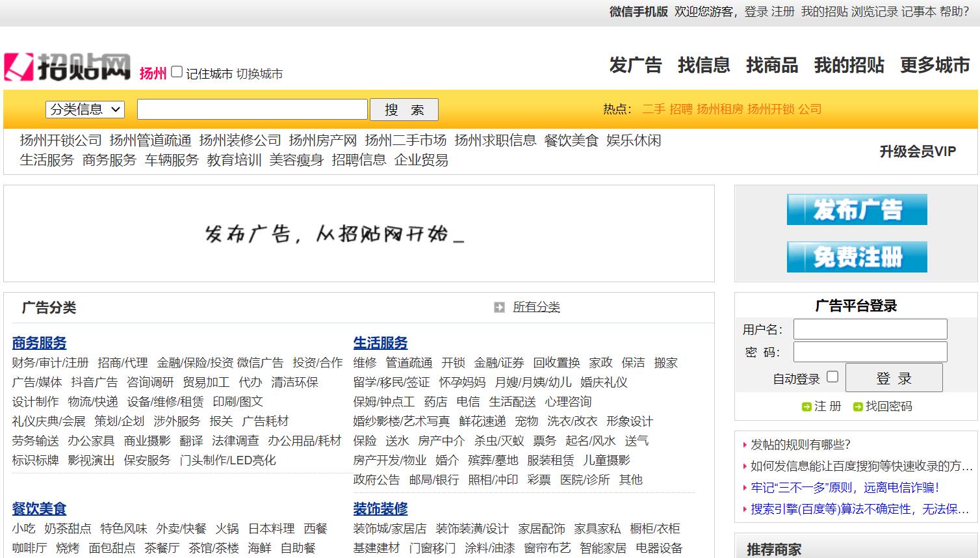Click the 招聘 hot keyword

681,109
